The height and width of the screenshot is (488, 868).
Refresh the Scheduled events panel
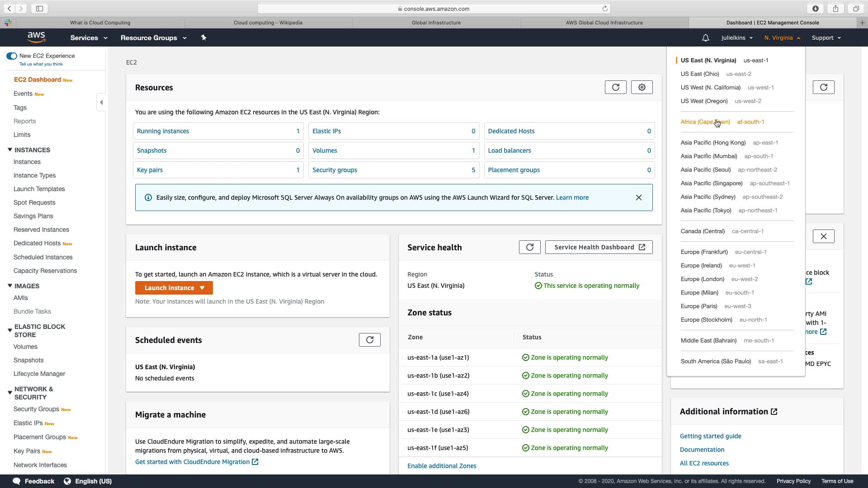tap(369, 340)
